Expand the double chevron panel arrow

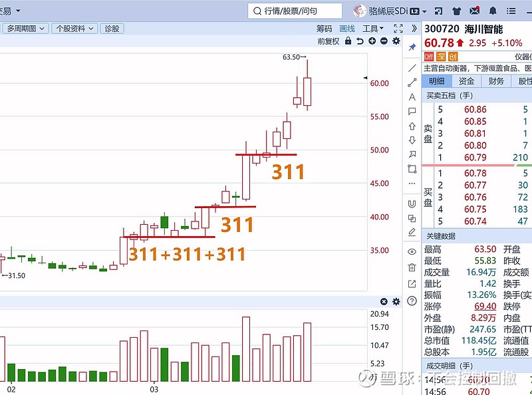point(414,29)
